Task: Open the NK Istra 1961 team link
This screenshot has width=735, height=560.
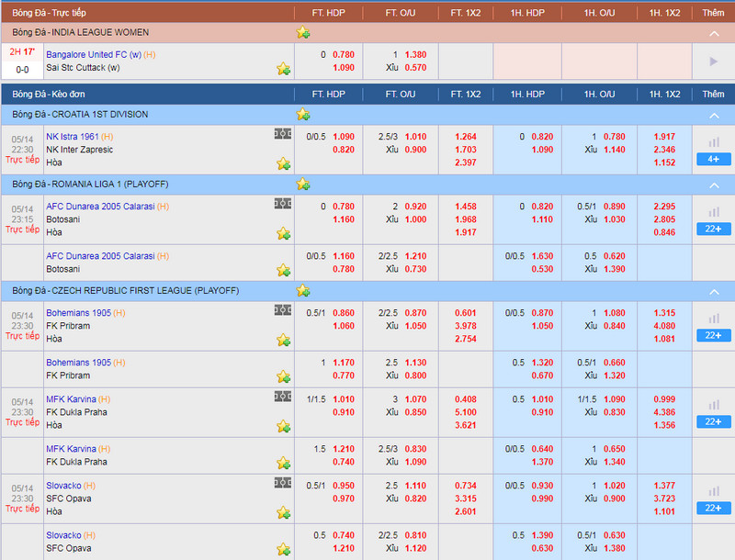Action: [72, 137]
